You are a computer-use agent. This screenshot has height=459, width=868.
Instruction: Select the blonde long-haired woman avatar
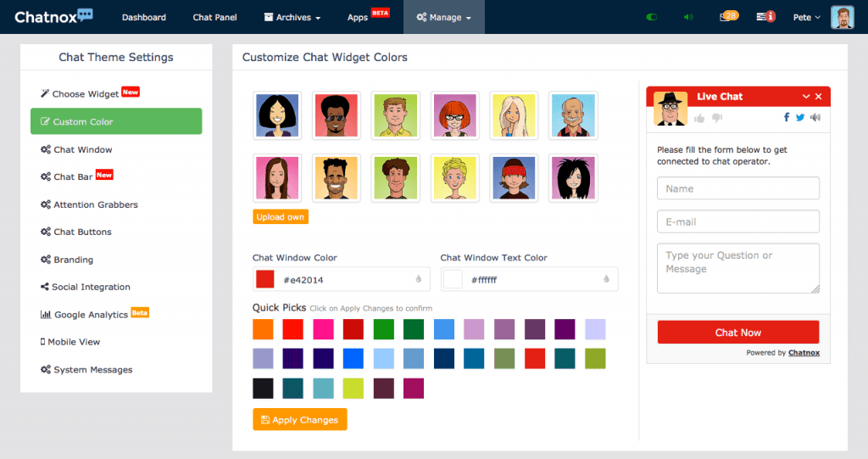click(x=514, y=115)
